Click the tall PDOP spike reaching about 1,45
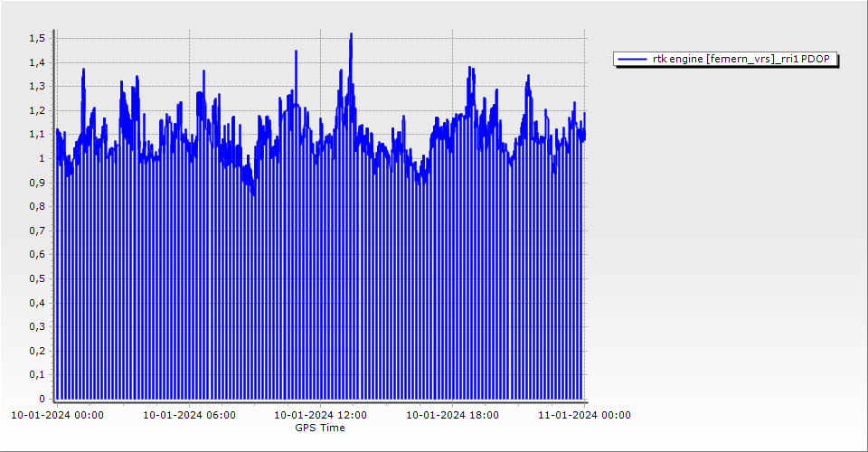 point(296,52)
